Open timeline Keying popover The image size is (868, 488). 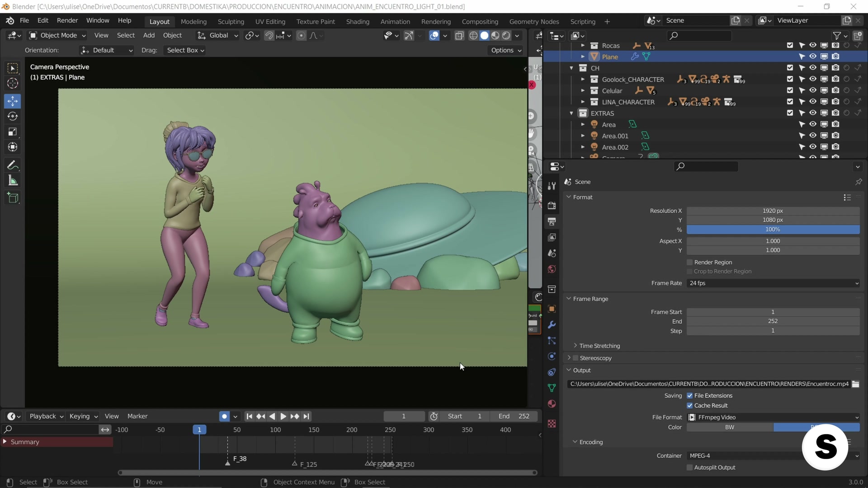(x=83, y=417)
